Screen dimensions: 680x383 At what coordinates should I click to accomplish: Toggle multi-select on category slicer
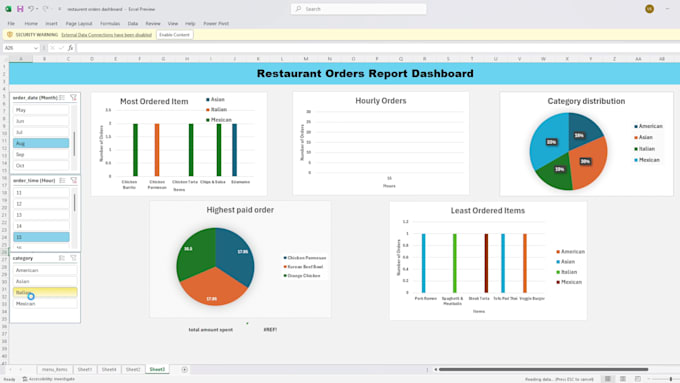coord(62,258)
